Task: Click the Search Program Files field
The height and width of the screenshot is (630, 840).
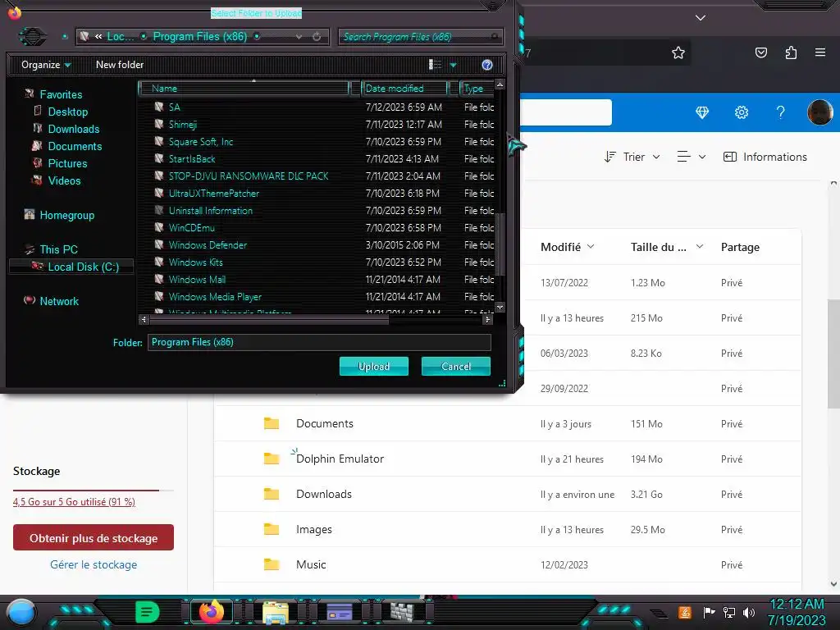Action: 421,37
